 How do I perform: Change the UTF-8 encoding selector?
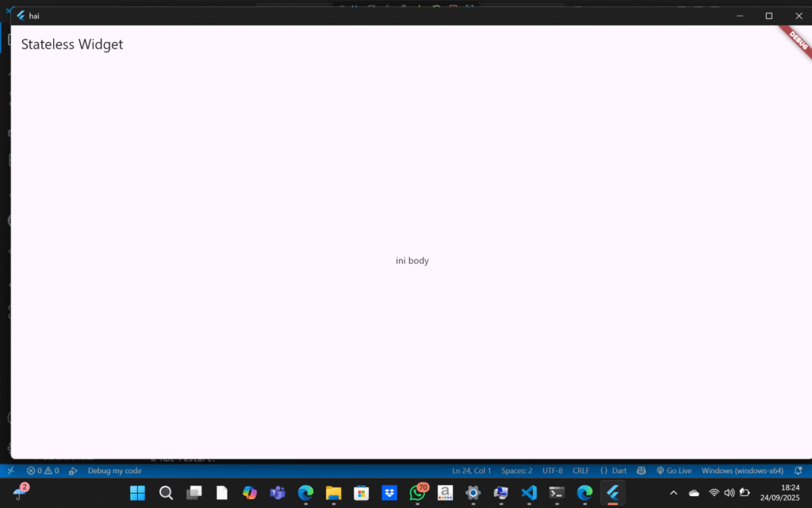point(553,471)
